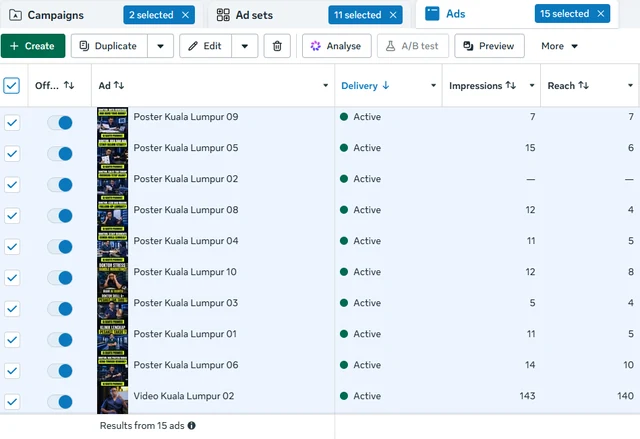Uncheck Poster Kuala Lumpur 05 checkbox
Viewport: 640px width, 439px height.
click(x=12, y=153)
